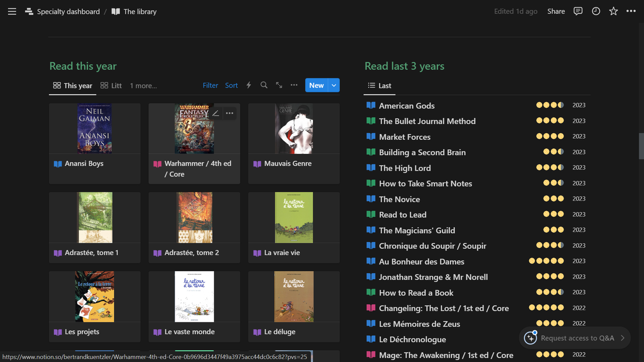
Task: Open the Anansi Boys book cover
Action: [94, 128]
